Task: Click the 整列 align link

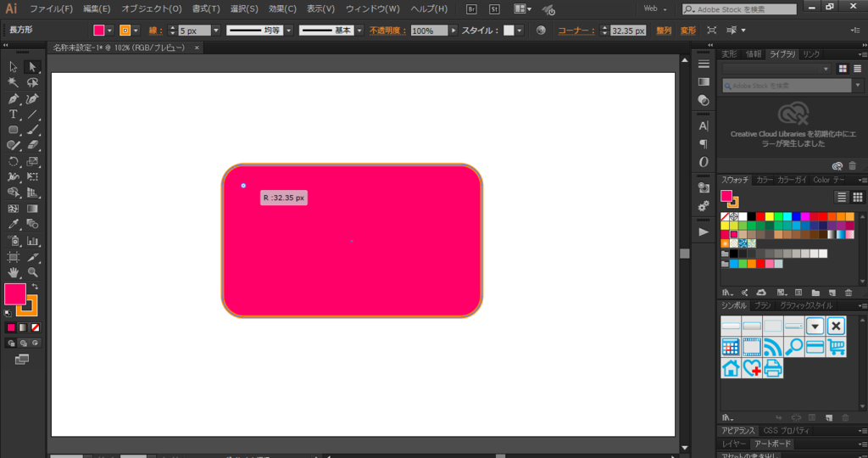Action: point(664,31)
